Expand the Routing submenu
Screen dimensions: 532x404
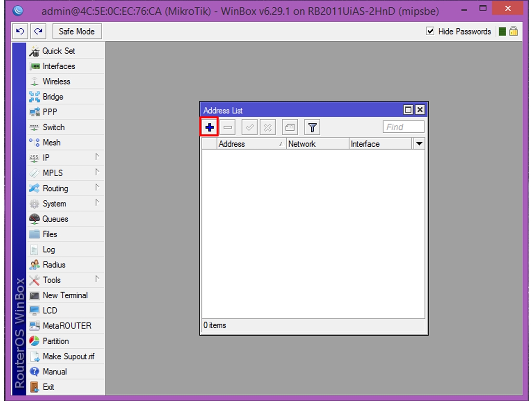pos(65,188)
